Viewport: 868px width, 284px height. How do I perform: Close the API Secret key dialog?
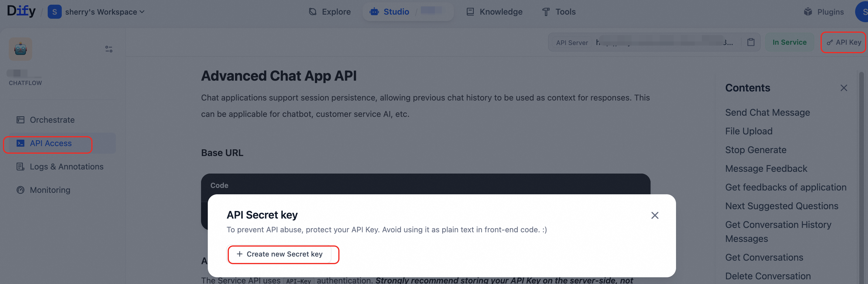point(654,215)
